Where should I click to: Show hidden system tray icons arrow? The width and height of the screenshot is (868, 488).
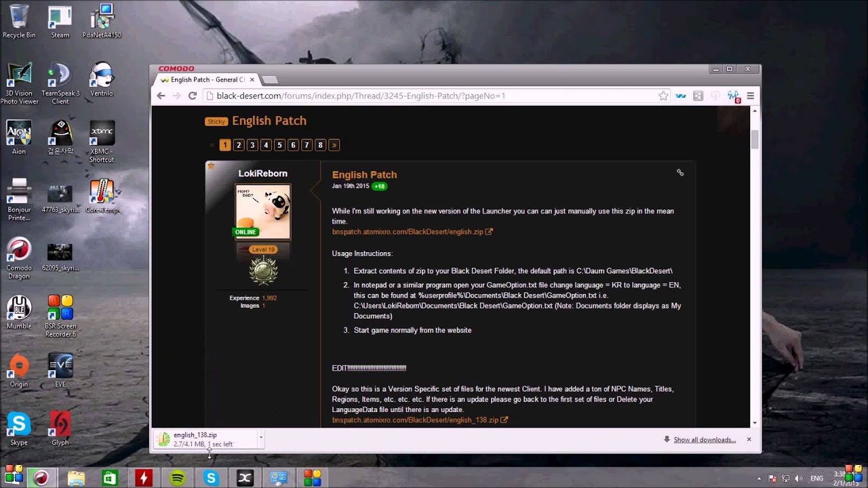[759, 479]
